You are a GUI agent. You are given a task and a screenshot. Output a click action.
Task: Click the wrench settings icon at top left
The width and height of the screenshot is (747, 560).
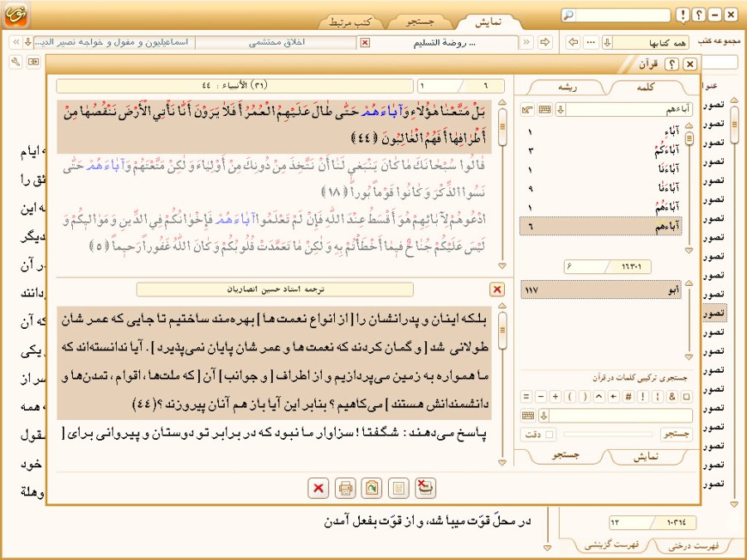coord(16,61)
